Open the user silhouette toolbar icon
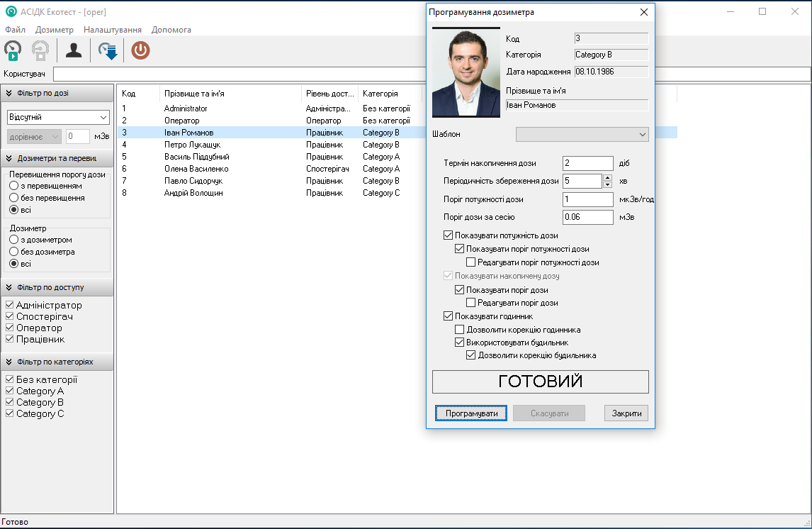This screenshot has height=529, width=812. [x=74, y=50]
